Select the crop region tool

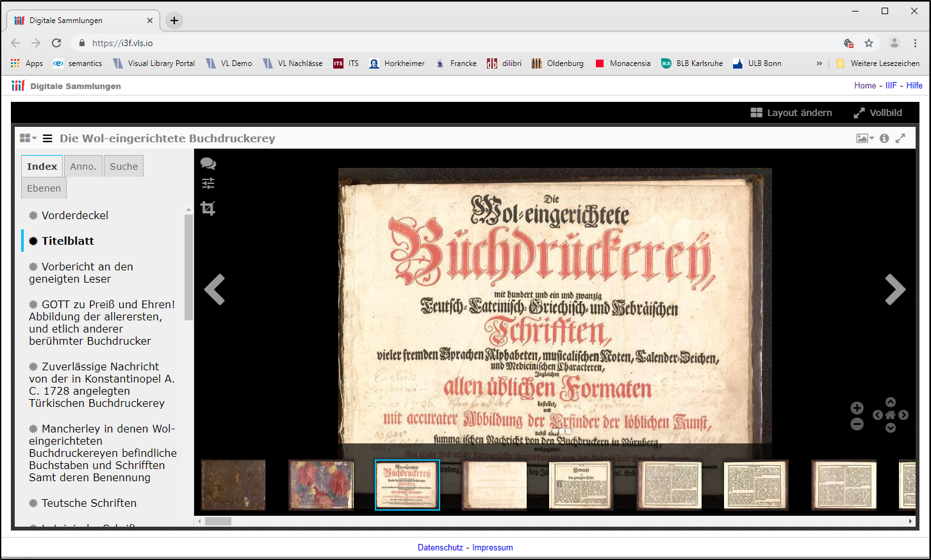pyautogui.click(x=208, y=208)
